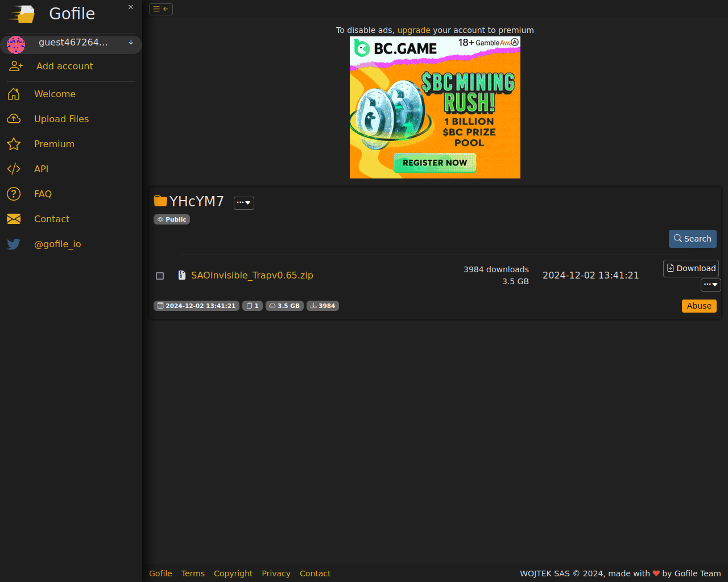Close the sidebar with the X button
Viewport: 728px width, 582px height.
pyautogui.click(x=131, y=7)
